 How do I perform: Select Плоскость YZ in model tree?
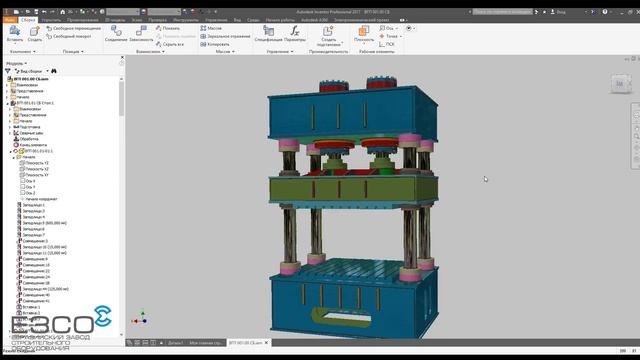click(x=34, y=163)
